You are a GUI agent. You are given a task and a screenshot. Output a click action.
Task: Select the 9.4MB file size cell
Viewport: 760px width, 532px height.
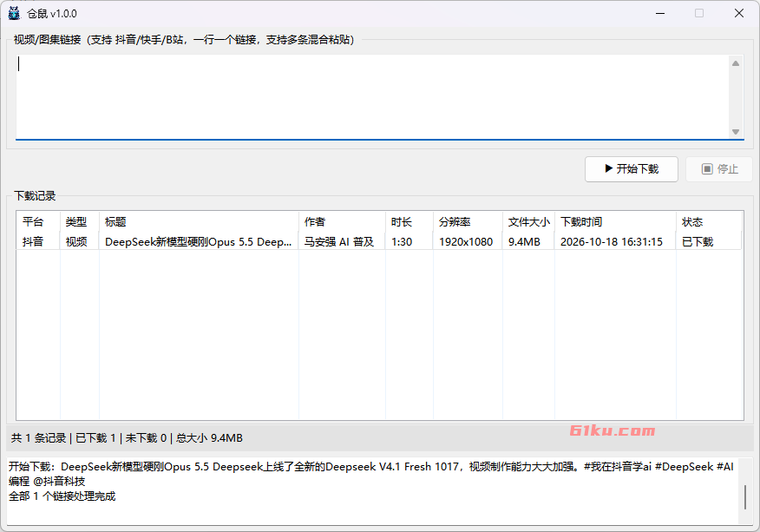[529, 241]
